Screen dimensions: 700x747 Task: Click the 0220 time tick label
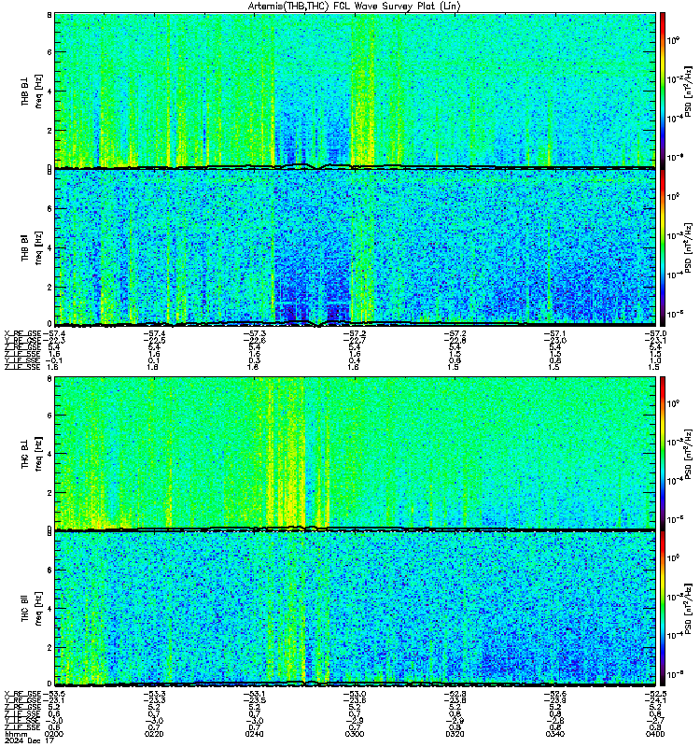pos(153,734)
